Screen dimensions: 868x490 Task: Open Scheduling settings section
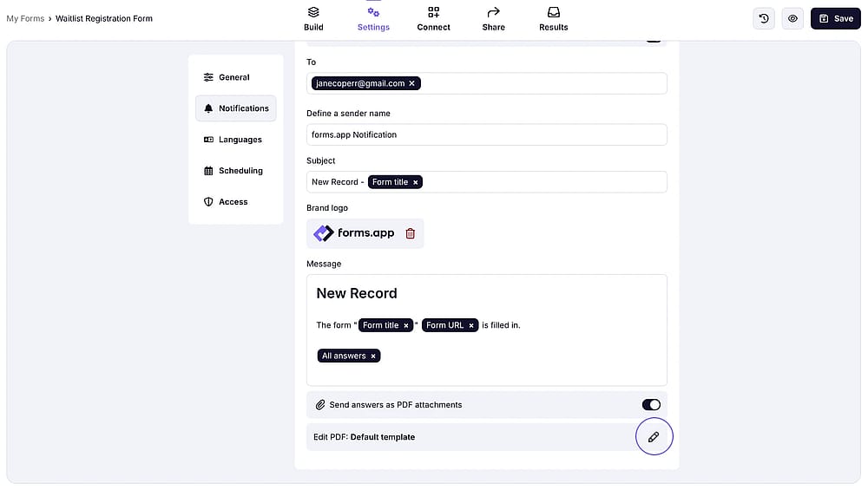click(x=236, y=170)
